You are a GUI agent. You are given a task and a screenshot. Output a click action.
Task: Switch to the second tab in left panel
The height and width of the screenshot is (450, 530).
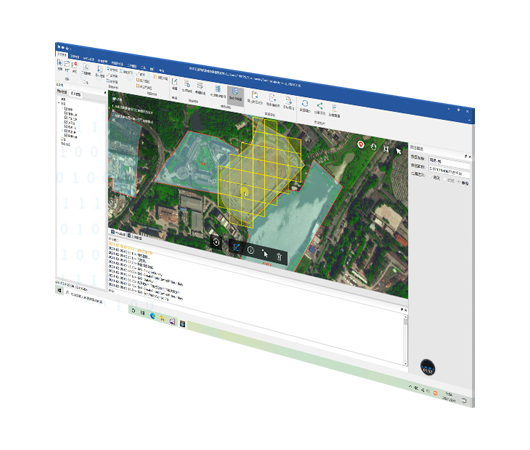click(x=75, y=94)
